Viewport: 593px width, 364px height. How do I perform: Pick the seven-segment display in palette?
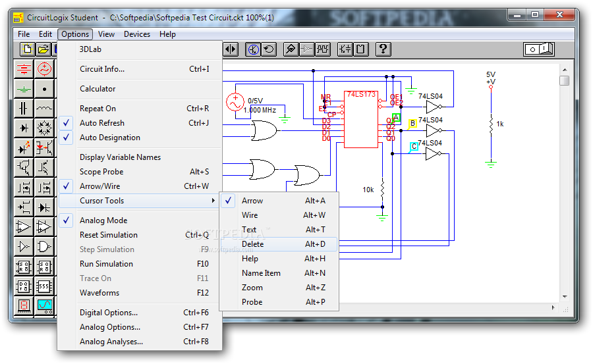tap(24, 306)
